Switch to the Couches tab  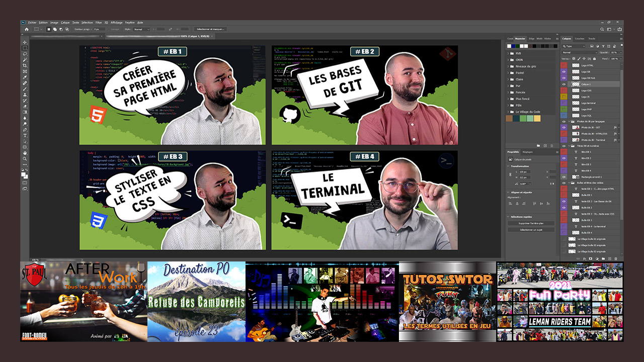[x=580, y=39]
